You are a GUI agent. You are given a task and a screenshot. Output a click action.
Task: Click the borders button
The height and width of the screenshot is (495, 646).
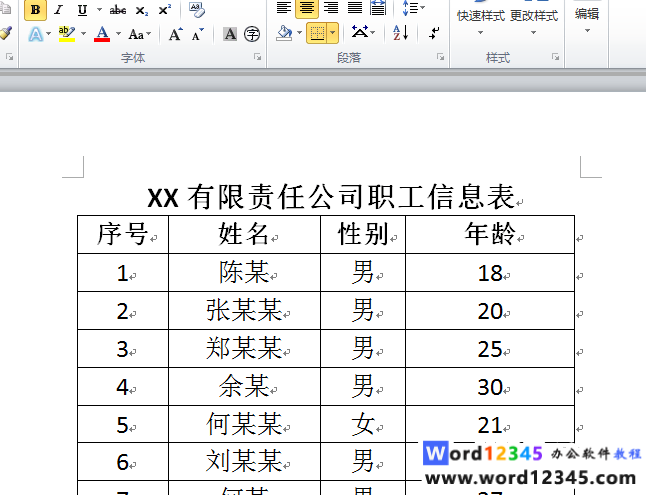coord(317,33)
